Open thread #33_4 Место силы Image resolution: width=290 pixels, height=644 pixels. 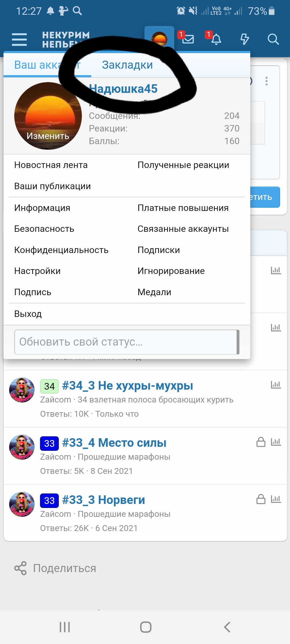point(114,443)
